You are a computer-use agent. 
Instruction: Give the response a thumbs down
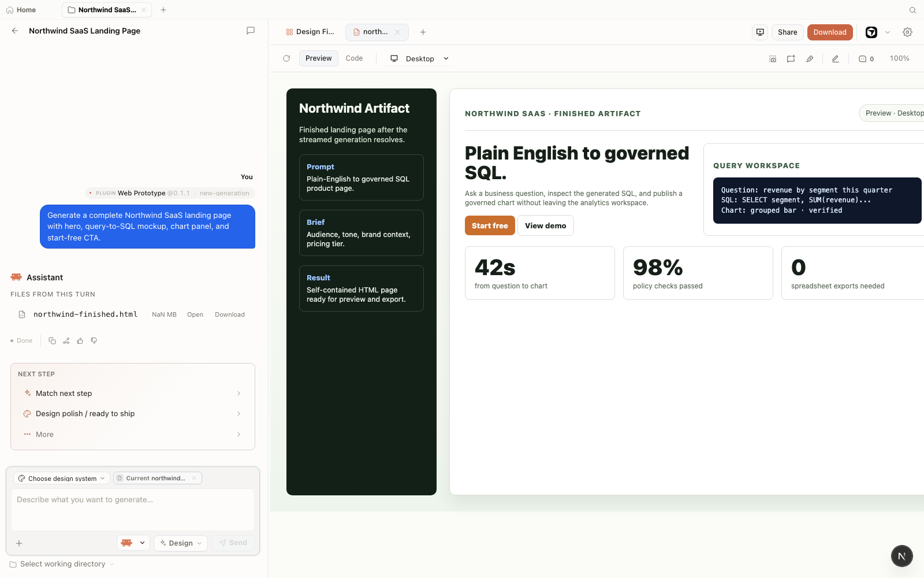[94, 340]
